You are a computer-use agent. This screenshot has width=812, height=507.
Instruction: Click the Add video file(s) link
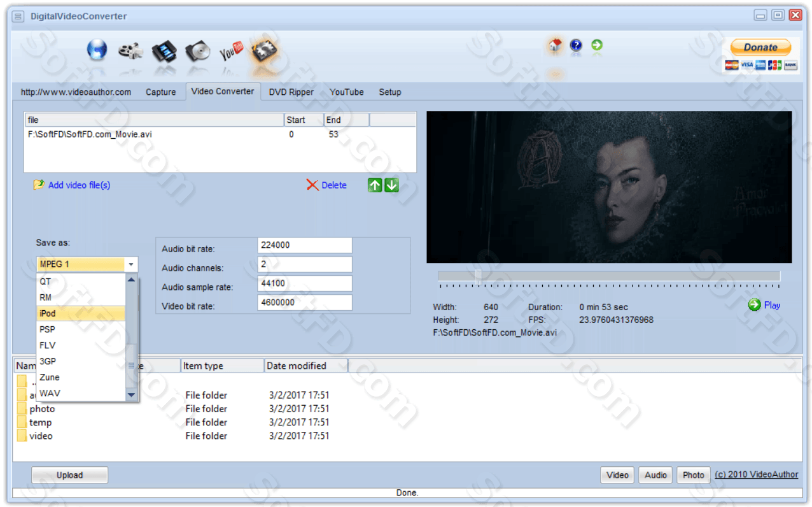pyautogui.click(x=80, y=185)
